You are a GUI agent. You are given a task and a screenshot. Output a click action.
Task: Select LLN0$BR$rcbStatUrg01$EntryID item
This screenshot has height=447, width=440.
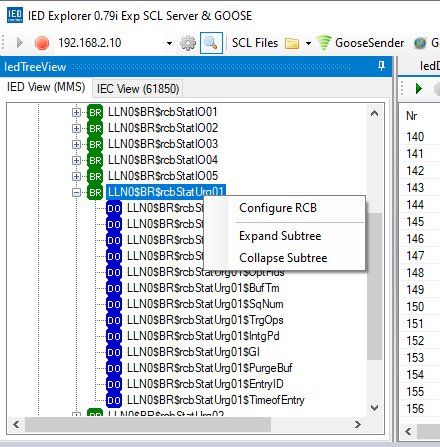click(205, 384)
